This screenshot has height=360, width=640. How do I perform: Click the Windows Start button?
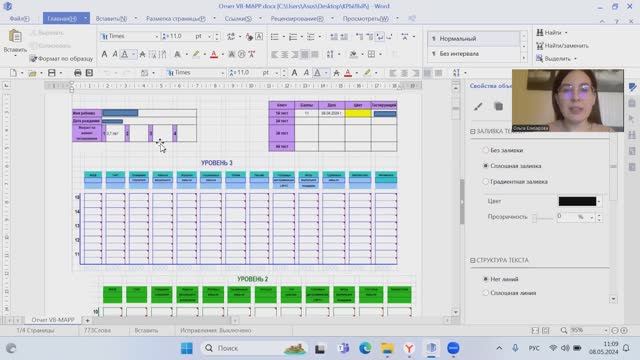[x=187, y=348]
